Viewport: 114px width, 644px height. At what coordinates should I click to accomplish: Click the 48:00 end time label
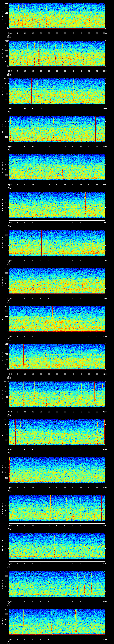pyautogui.click(x=105, y=639)
